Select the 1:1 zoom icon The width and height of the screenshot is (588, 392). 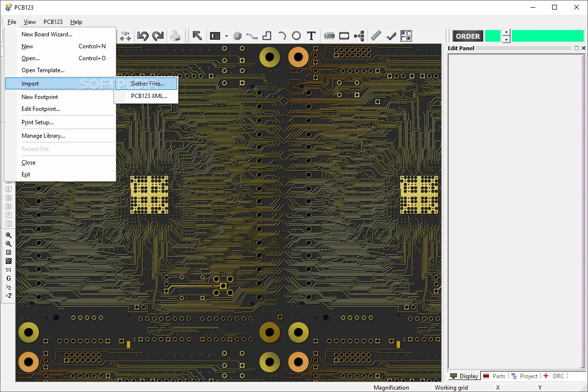(8, 270)
